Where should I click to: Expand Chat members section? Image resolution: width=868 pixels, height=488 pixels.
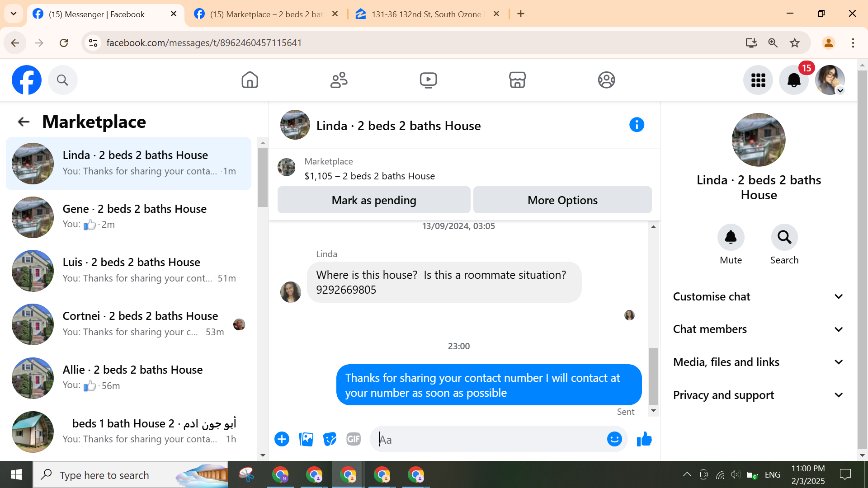point(758,329)
